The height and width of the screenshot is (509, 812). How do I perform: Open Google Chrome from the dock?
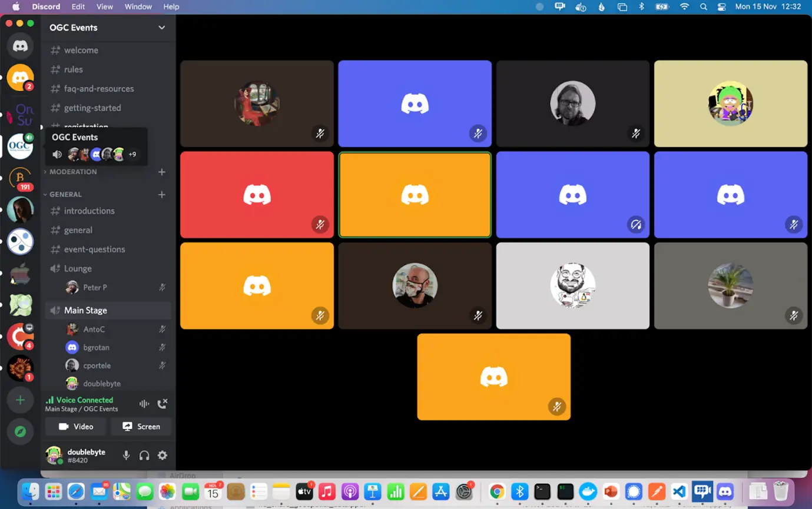click(497, 491)
